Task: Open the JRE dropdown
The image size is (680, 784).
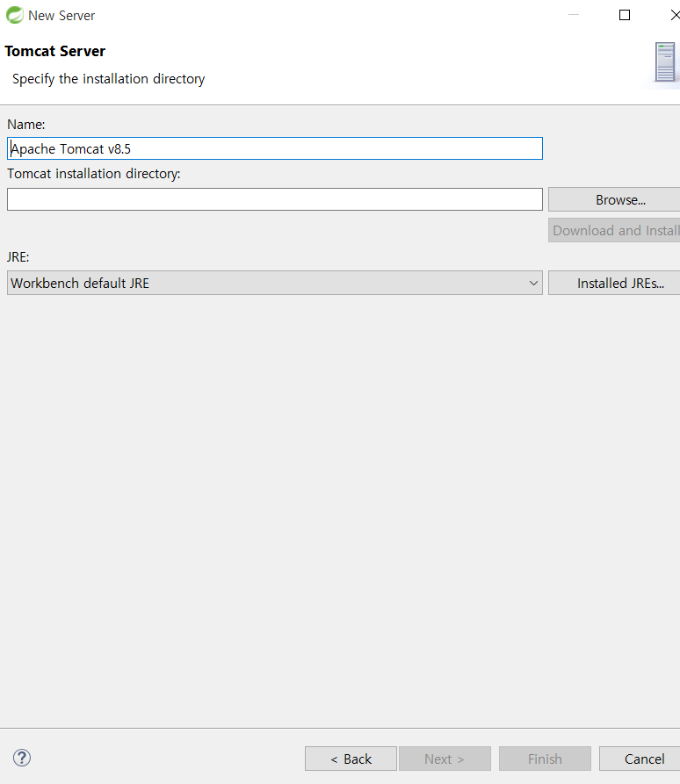Action: pyautogui.click(x=275, y=283)
